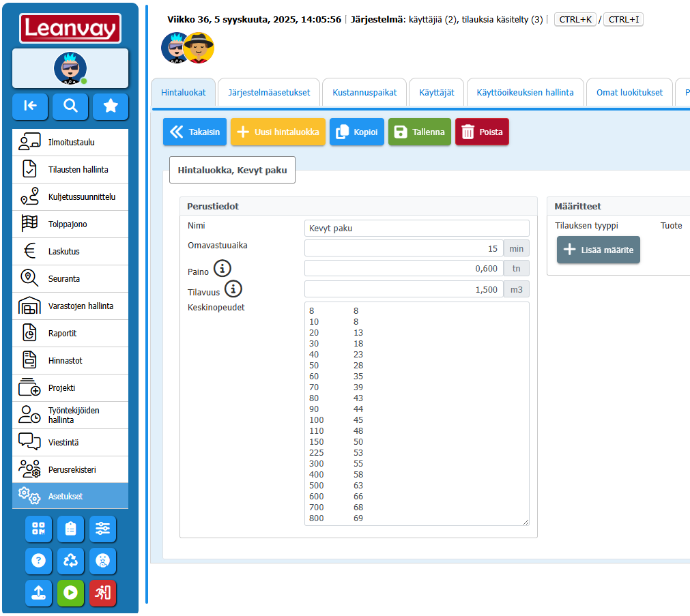Open help with question mark icon
Screen dimensions: 690x616
[x=38, y=561]
